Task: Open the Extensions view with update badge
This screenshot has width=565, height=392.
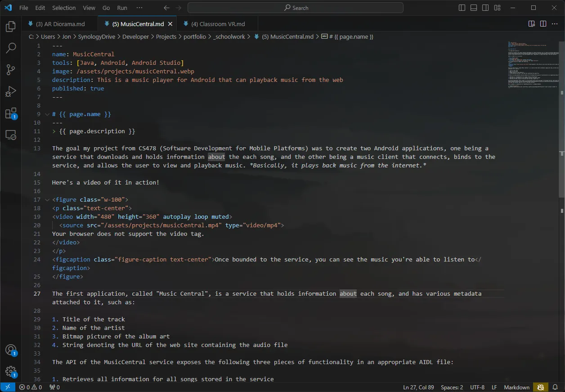Action: (x=11, y=113)
